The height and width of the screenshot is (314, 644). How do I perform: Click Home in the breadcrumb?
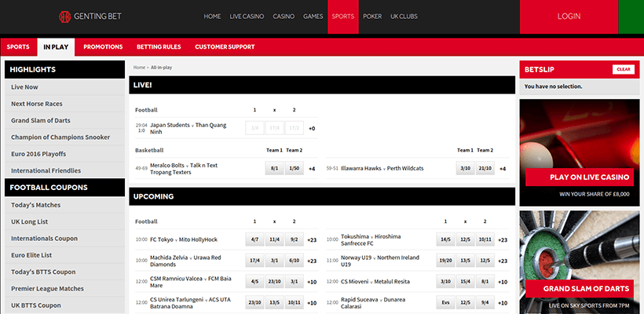click(139, 68)
